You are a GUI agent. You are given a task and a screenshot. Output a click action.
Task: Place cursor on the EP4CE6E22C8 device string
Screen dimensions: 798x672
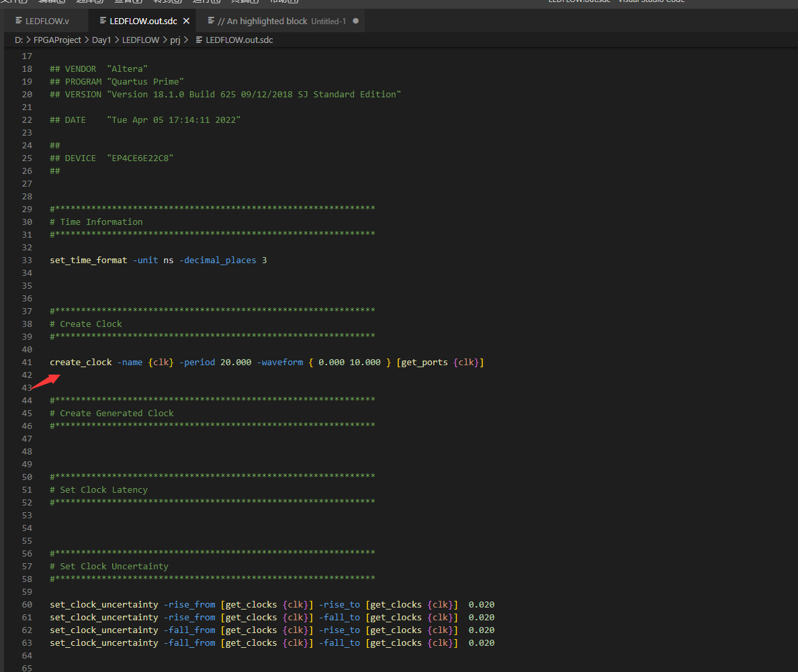145,158
